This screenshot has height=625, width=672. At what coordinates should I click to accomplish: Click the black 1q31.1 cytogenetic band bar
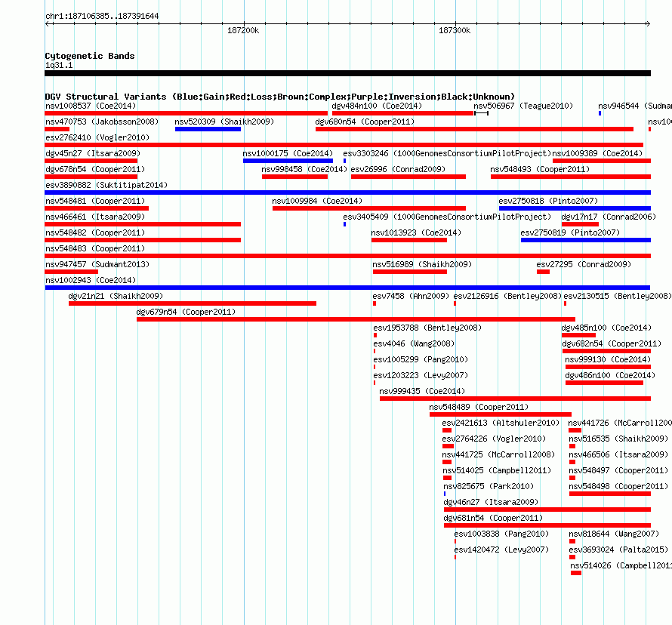coord(347,73)
